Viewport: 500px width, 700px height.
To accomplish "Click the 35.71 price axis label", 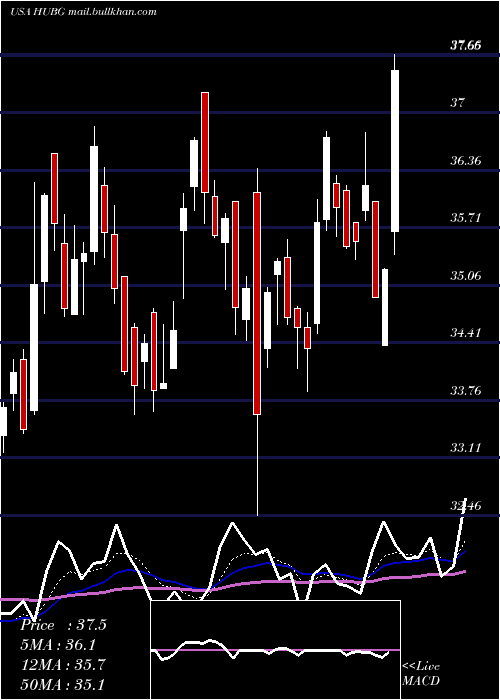I will (x=466, y=218).
